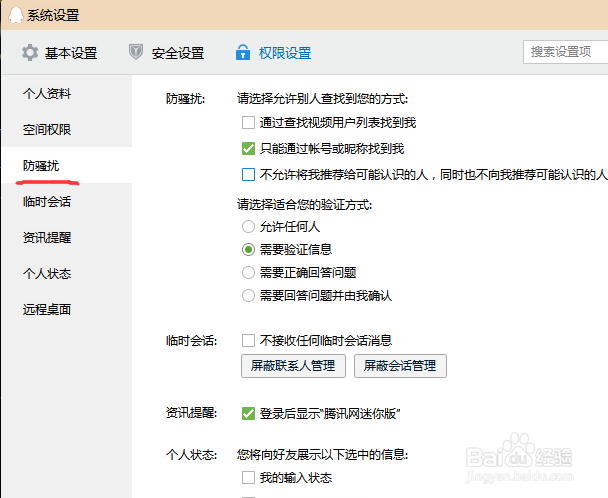Click 您将向好友展示以下选中的信息 text

(323, 455)
